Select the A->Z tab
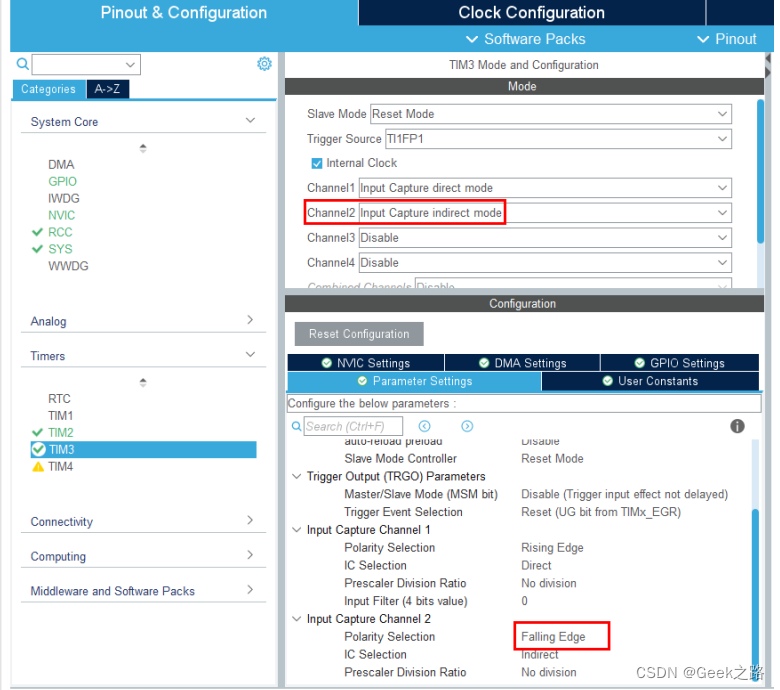780x690 pixels. pos(107,89)
